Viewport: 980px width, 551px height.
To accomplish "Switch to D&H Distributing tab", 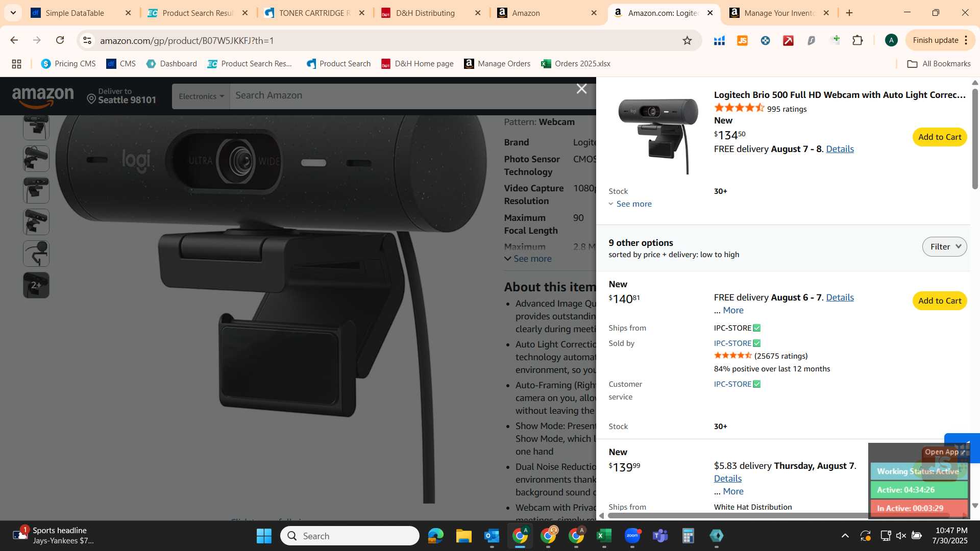I will [x=425, y=13].
